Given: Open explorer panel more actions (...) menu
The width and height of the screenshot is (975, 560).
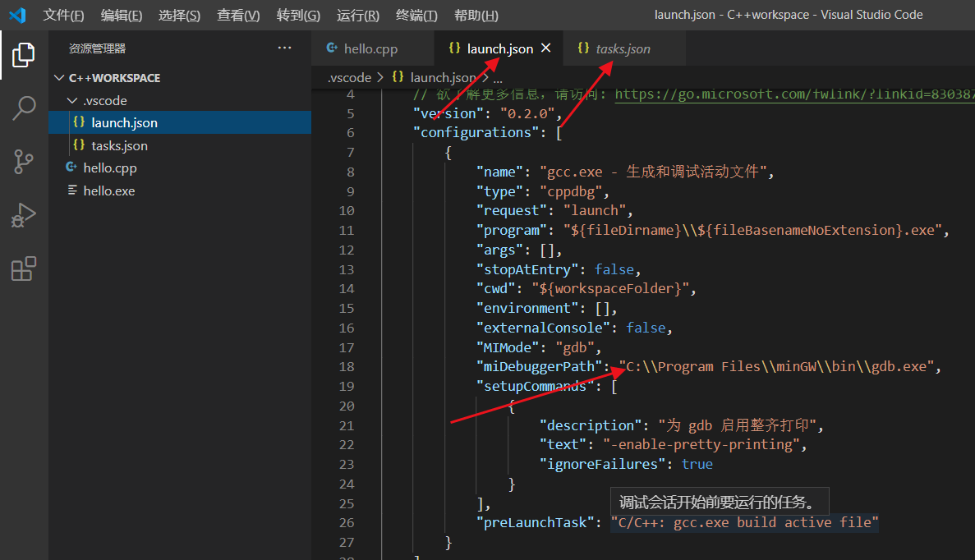Looking at the screenshot, I should point(285,48).
